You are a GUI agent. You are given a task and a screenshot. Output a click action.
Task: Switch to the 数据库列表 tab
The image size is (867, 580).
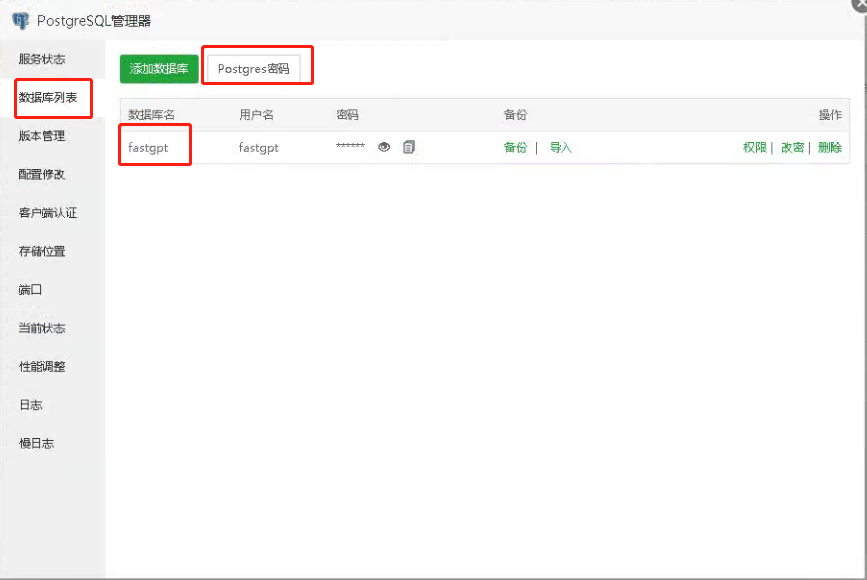48,98
